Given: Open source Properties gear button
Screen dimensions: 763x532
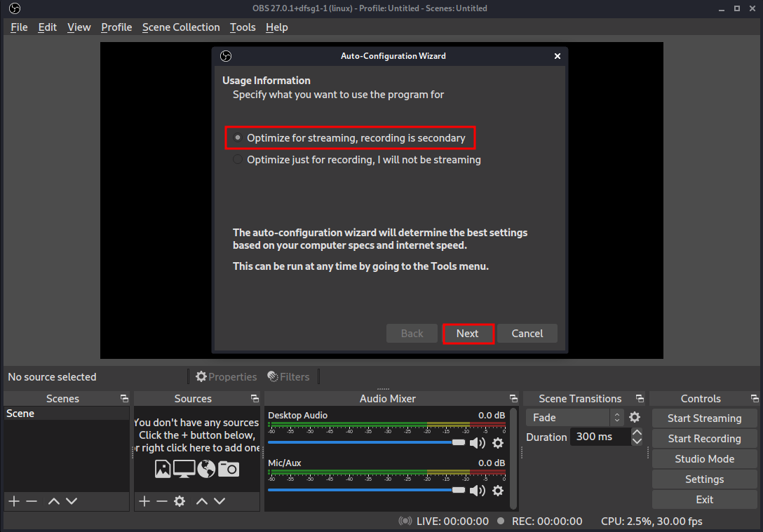Looking at the screenshot, I should click(x=227, y=377).
